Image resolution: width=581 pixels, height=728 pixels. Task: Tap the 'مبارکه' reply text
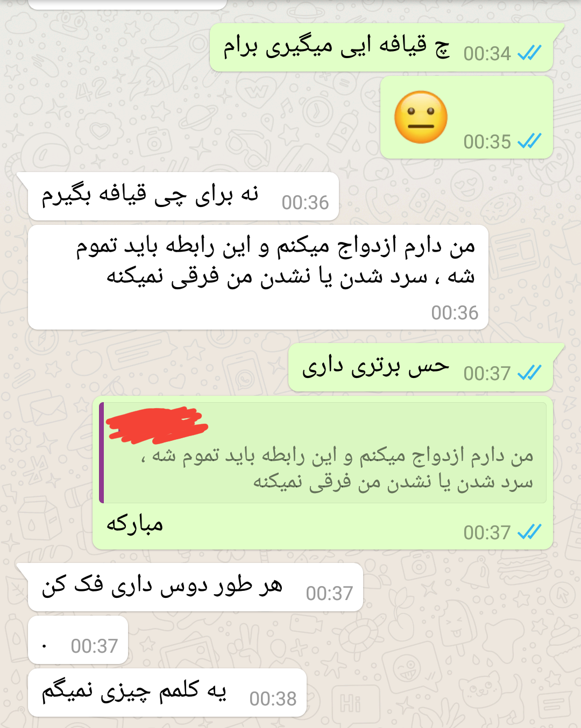(x=134, y=524)
